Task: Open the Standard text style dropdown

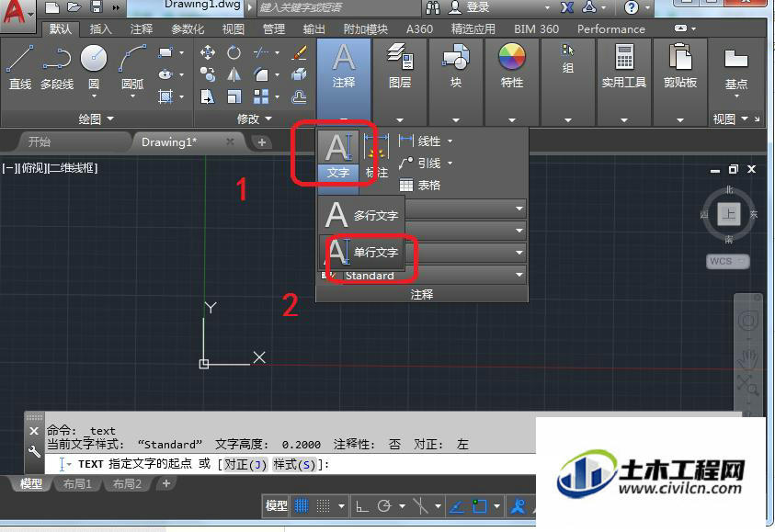Action: (x=519, y=275)
